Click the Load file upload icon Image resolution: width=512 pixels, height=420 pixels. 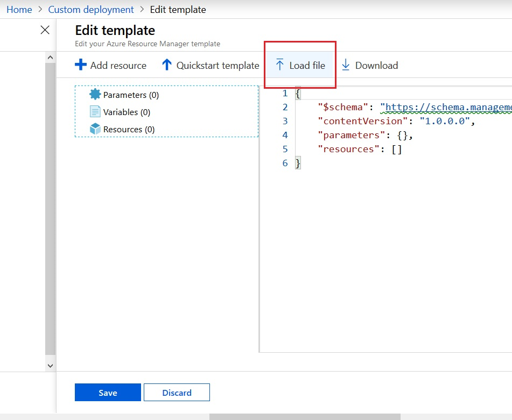pyautogui.click(x=279, y=65)
